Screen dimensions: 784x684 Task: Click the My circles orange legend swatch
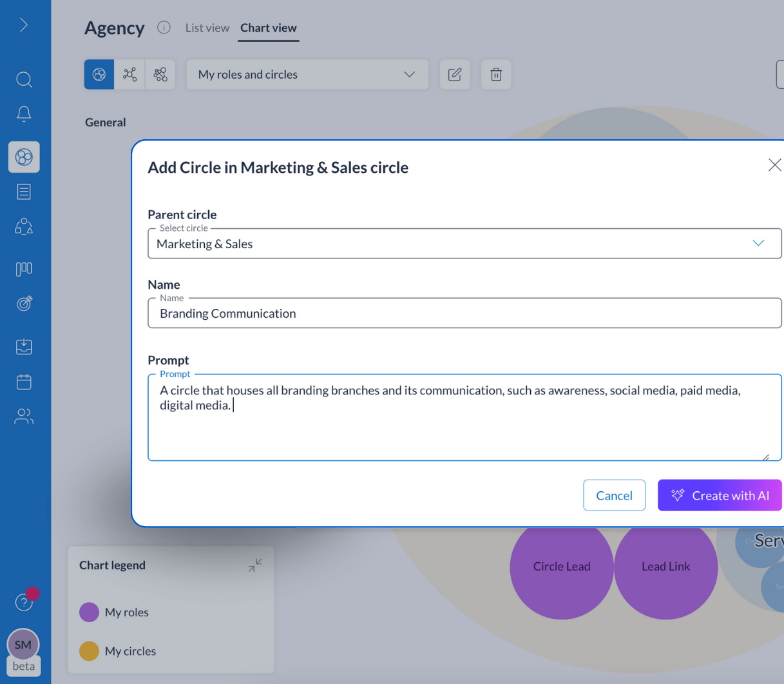tap(89, 651)
